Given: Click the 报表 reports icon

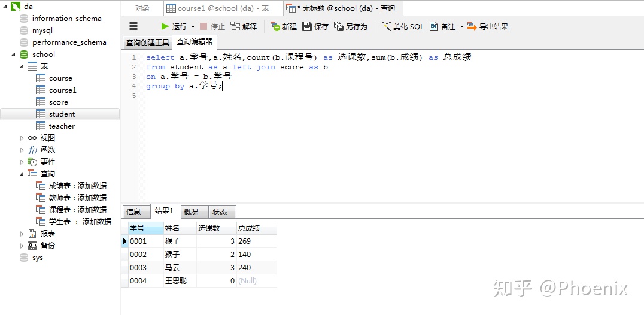Looking at the screenshot, I should click(32, 234).
